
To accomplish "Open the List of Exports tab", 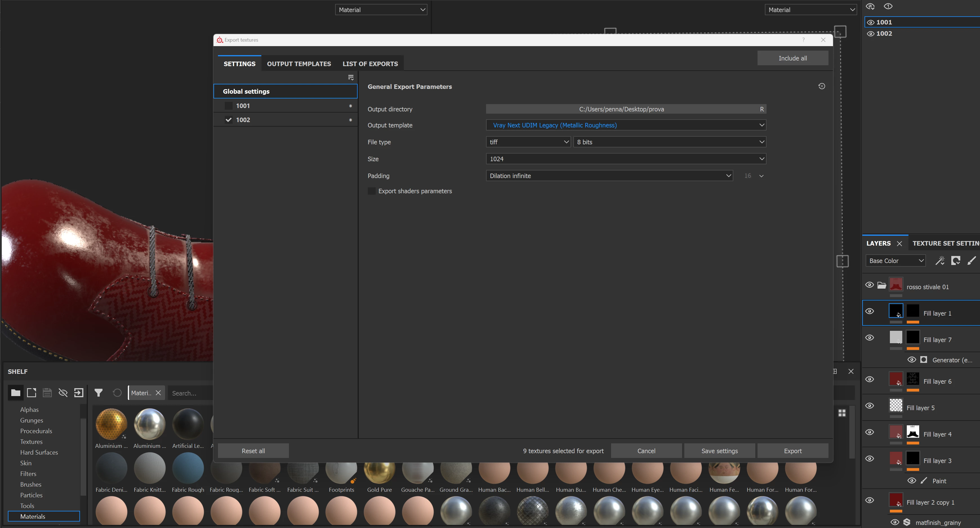I will (370, 64).
